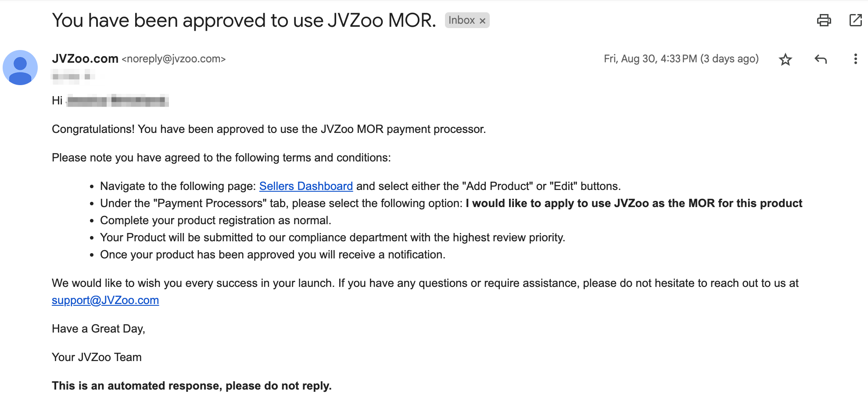868x408 pixels.
Task: Click the Inbox label chip
Action: click(x=462, y=20)
